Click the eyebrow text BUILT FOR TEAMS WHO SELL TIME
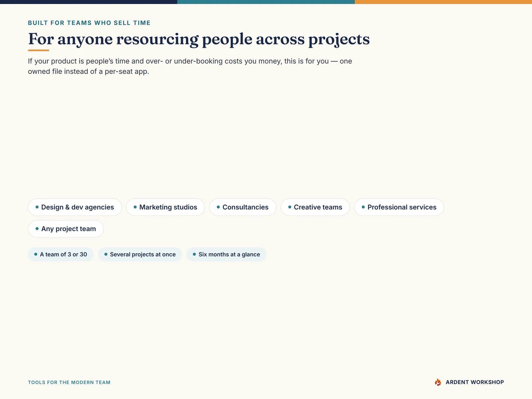This screenshot has width=532, height=399. 89,23
